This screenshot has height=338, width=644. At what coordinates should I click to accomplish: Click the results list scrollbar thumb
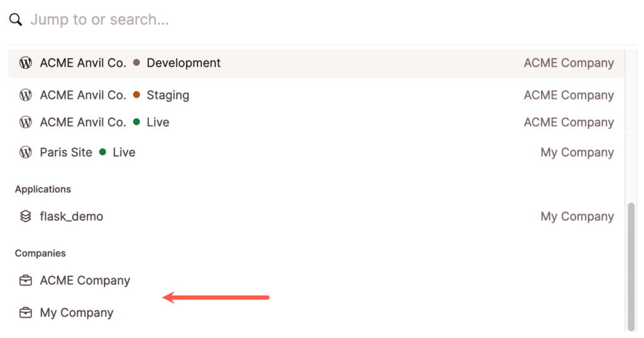point(631,264)
